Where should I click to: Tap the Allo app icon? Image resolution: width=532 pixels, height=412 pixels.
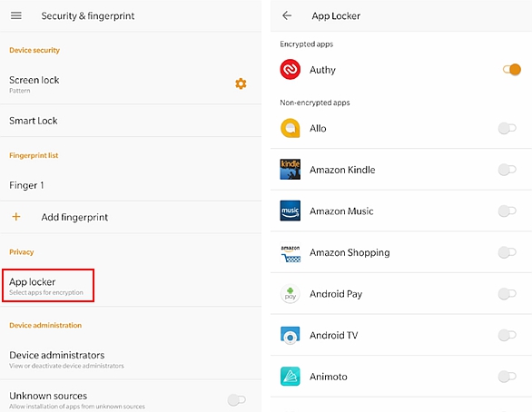(291, 128)
